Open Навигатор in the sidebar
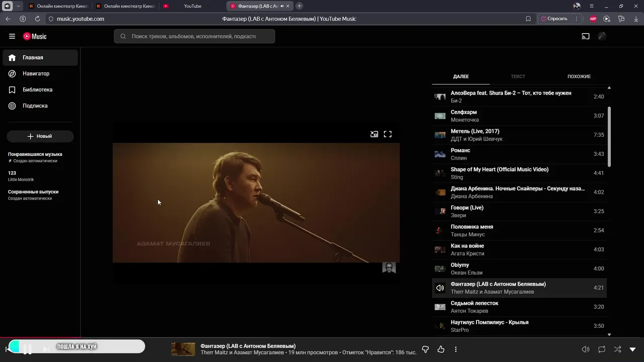 (x=40, y=73)
